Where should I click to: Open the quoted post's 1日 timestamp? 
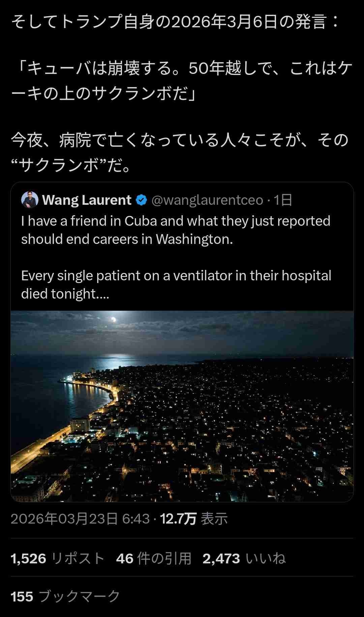click(x=282, y=200)
